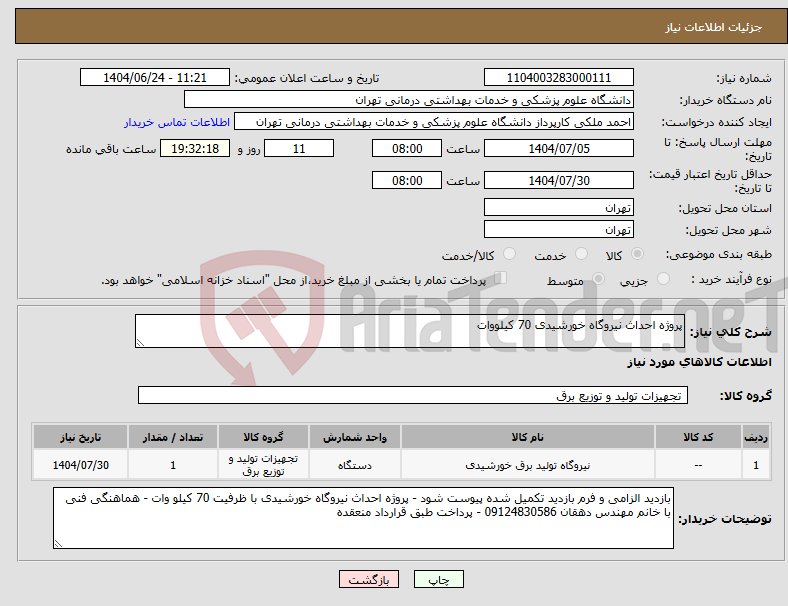Click the گروه کالا column header
788x606 pixels.
coord(263,437)
